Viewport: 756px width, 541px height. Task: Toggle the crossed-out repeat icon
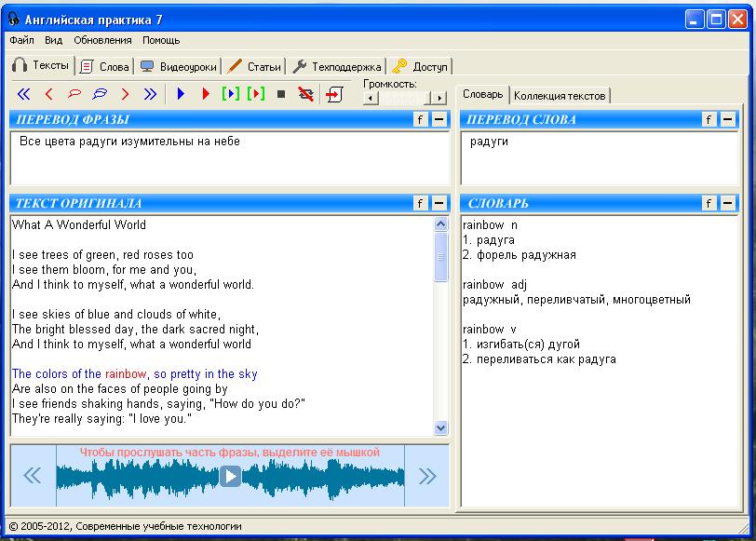coord(305,94)
